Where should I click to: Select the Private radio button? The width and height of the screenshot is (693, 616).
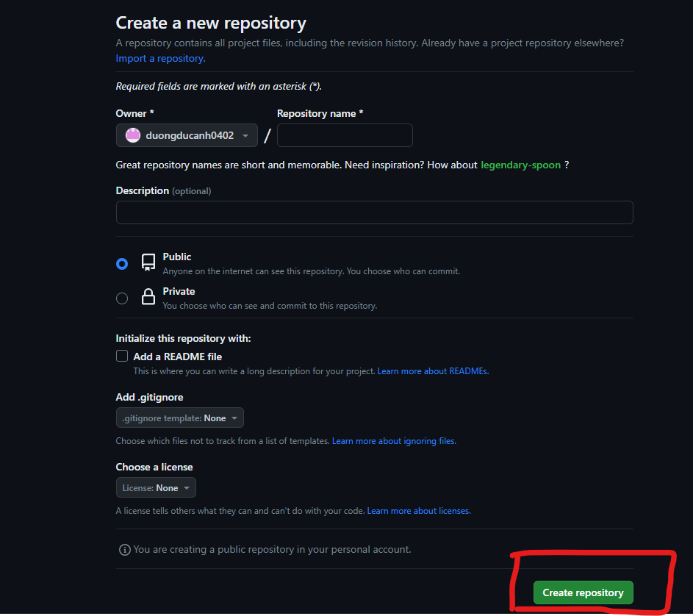click(x=122, y=298)
